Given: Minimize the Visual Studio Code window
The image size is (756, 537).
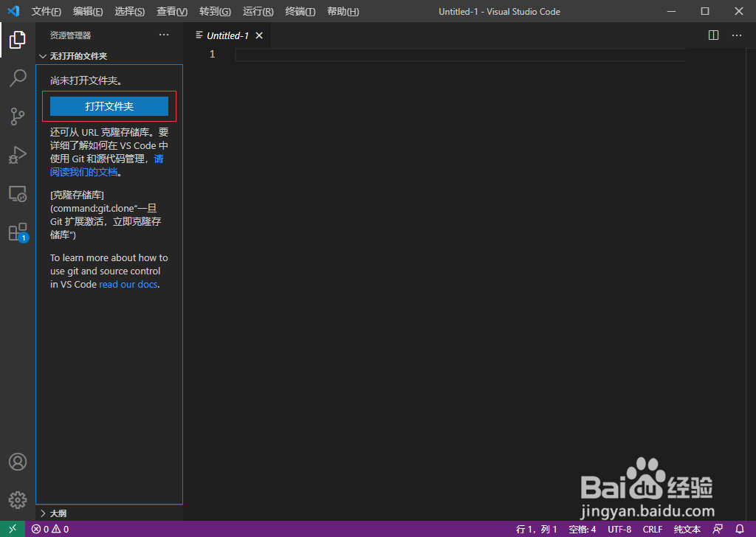Looking at the screenshot, I should tap(671, 11).
